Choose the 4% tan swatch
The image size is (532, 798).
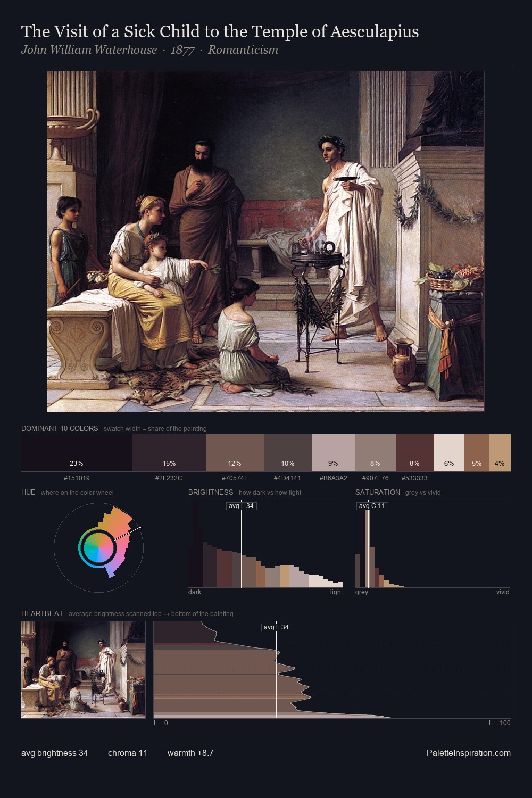coord(500,453)
